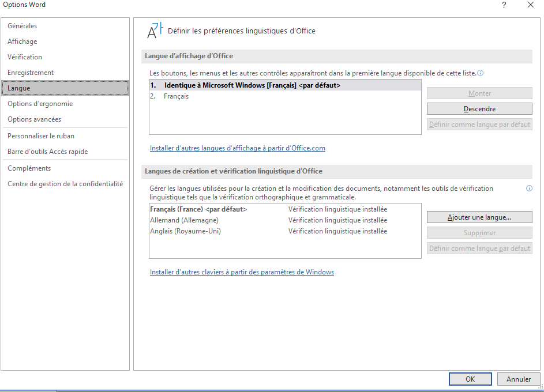The width and height of the screenshot is (544, 392).
Task: Cancel with the Annuler button
Action: (518, 379)
